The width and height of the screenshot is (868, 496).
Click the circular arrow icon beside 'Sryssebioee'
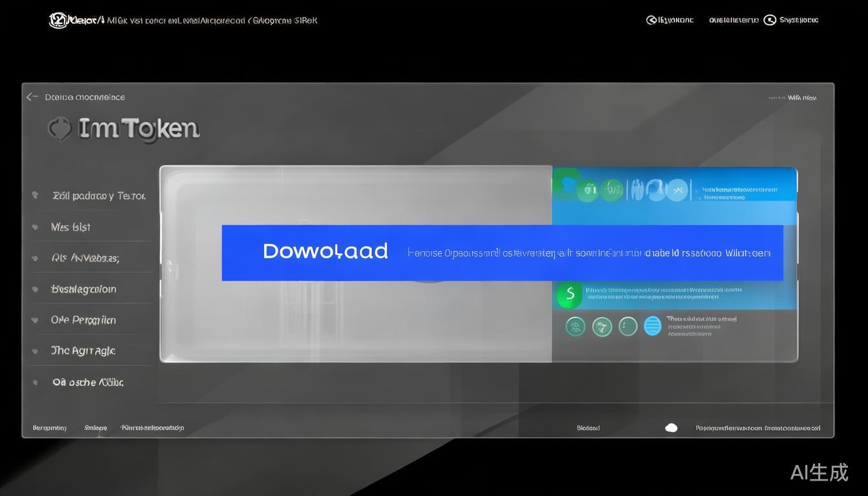pos(769,20)
